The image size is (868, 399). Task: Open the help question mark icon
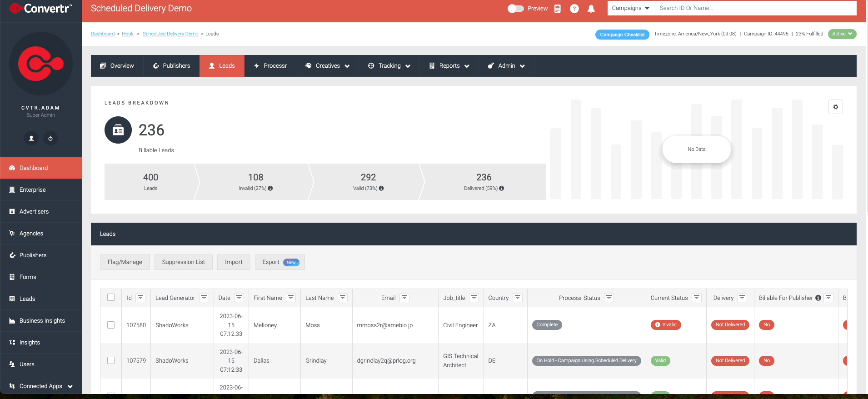(574, 9)
